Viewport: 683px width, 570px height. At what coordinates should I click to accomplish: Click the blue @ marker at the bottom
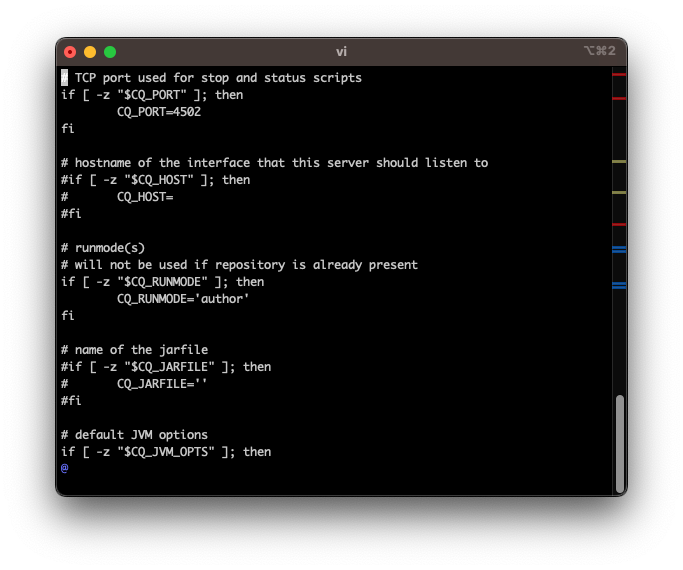[x=64, y=468]
